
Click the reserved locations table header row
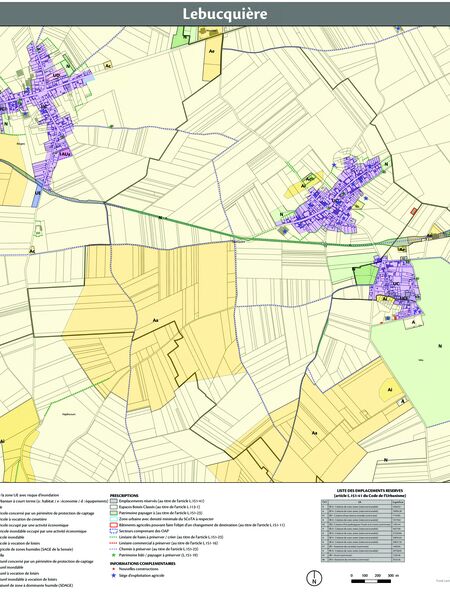pos(363,502)
